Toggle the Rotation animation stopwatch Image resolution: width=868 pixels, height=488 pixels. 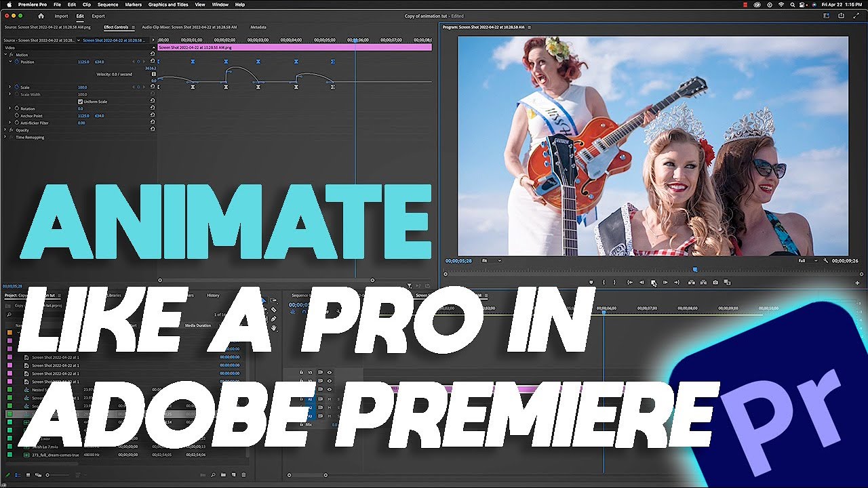click(16, 108)
